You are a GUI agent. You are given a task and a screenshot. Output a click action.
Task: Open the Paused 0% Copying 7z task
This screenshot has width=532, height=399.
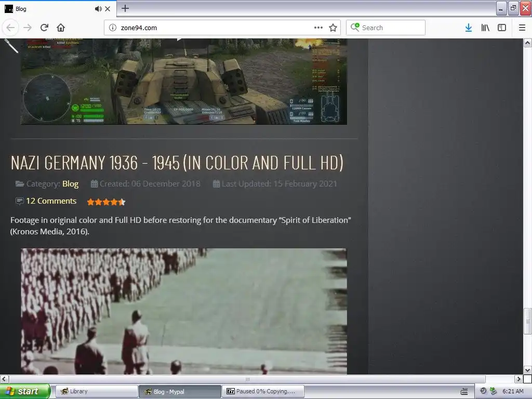click(263, 392)
